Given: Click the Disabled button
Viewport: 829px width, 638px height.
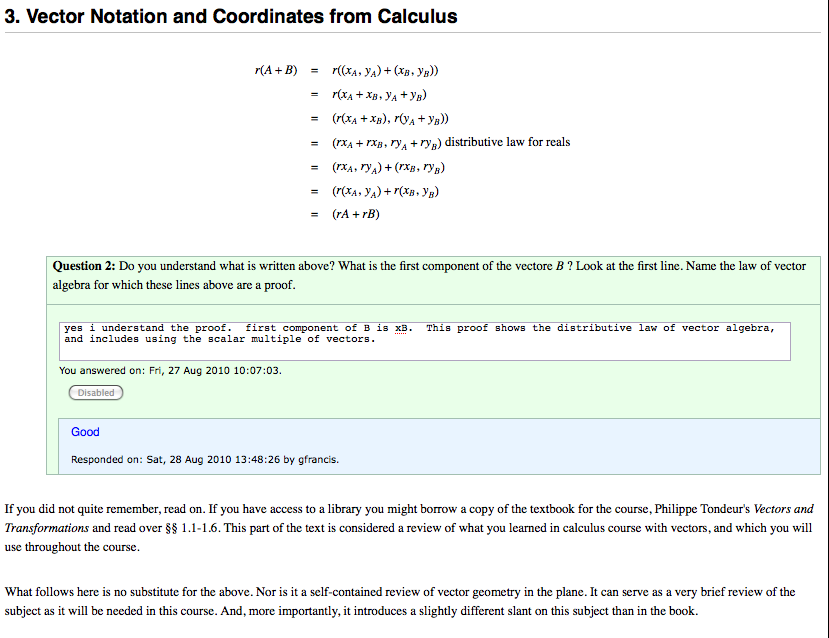Looking at the screenshot, I should point(96,393).
